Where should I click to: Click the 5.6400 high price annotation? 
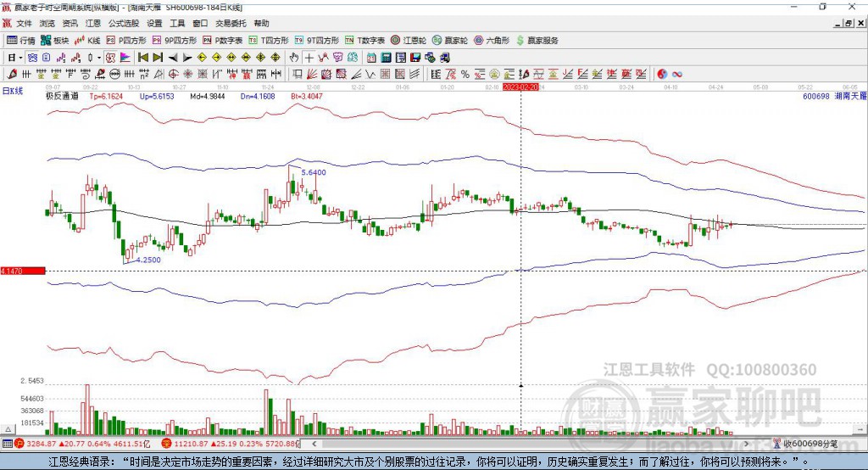314,172
